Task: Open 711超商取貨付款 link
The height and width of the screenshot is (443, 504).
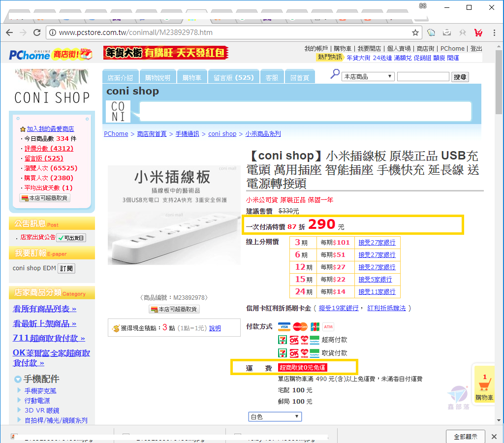Action: [49, 338]
